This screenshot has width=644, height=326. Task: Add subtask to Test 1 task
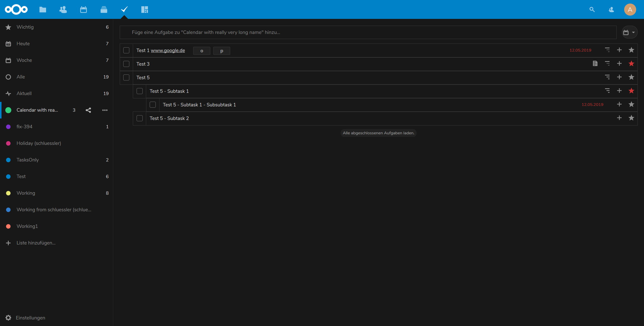[619, 50]
